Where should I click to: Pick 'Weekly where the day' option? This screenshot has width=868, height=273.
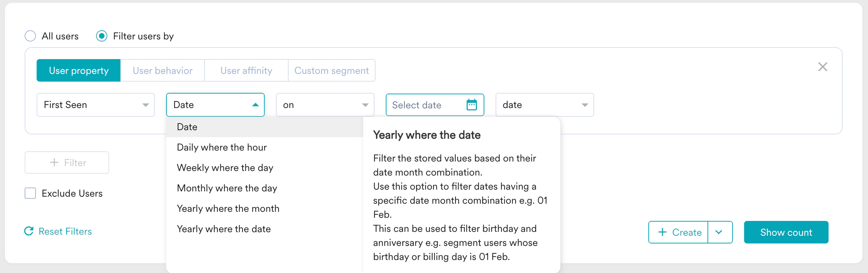(x=225, y=168)
